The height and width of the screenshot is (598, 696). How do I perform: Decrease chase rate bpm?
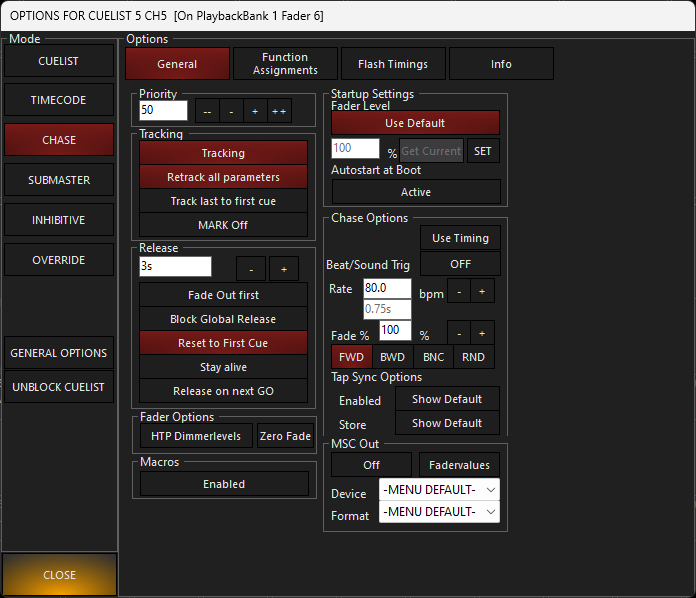pos(459,291)
